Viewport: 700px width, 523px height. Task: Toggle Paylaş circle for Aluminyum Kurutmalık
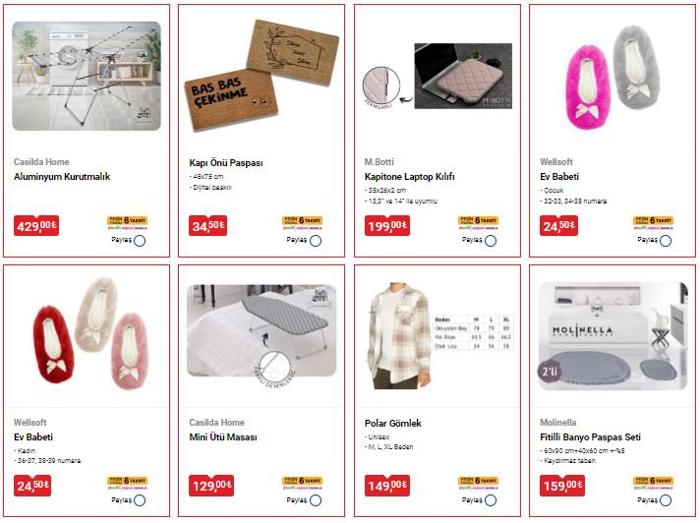[x=140, y=241]
